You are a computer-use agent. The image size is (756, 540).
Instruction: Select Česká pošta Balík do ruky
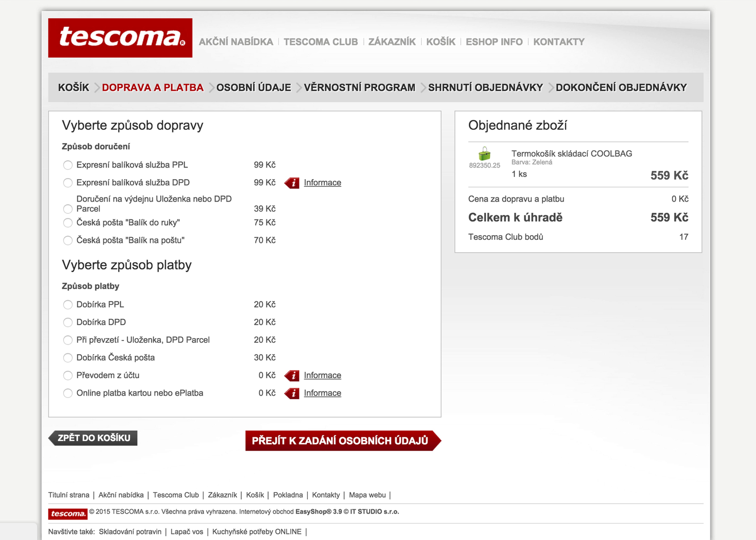pos(68,223)
